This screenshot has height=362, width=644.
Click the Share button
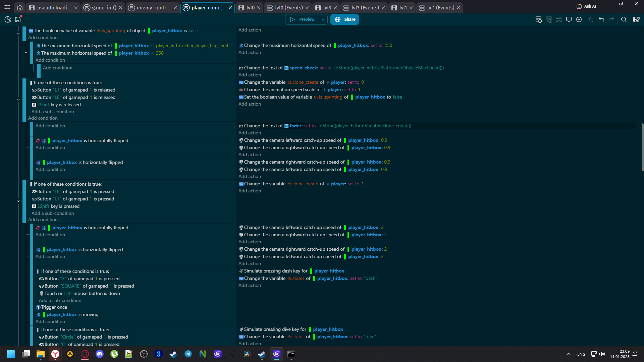345,19
